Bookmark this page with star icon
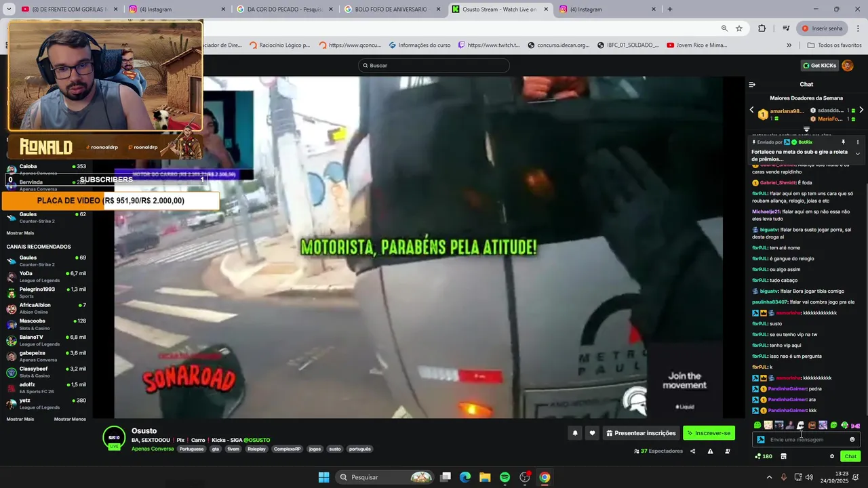868x488 pixels. point(739,28)
